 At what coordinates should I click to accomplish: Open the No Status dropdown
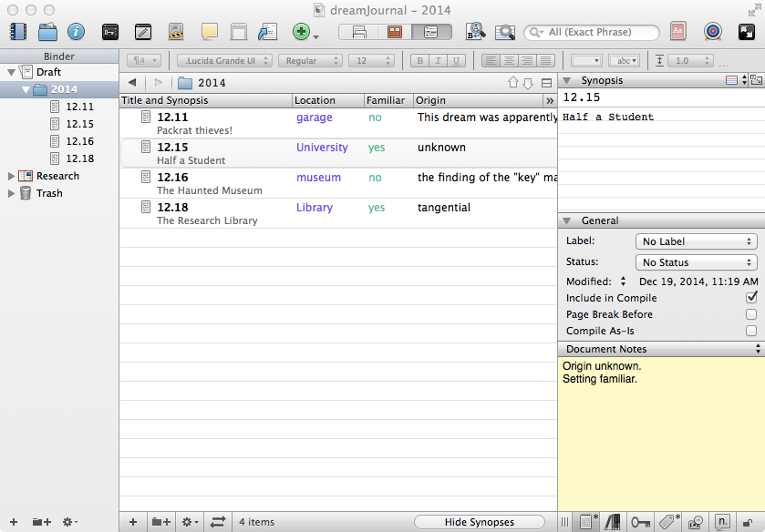pos(697,262)
